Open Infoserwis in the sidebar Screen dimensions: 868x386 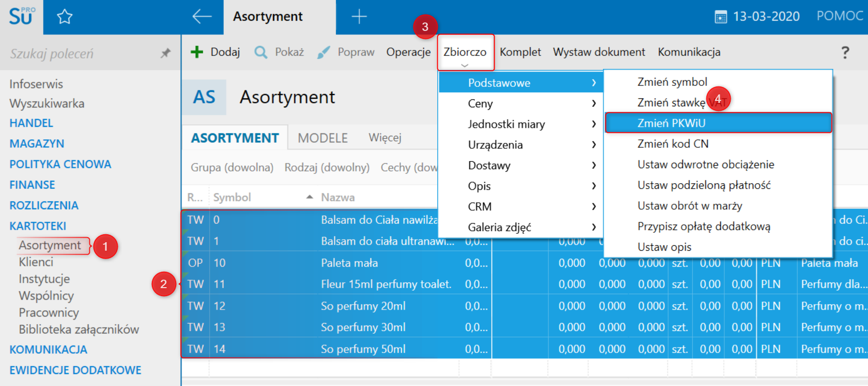36,84
